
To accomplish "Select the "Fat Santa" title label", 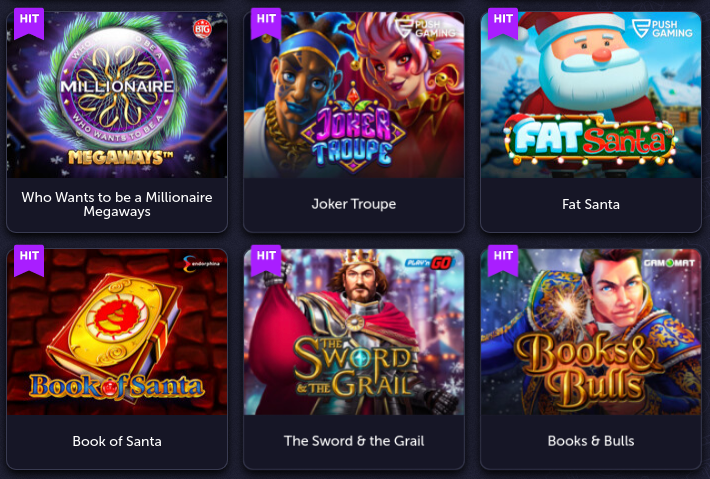I will pos(591,204).
